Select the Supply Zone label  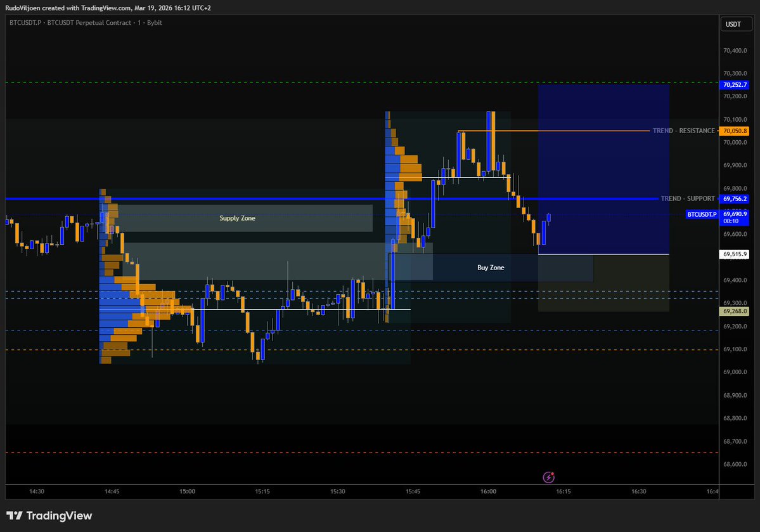[x=237, y=218]
